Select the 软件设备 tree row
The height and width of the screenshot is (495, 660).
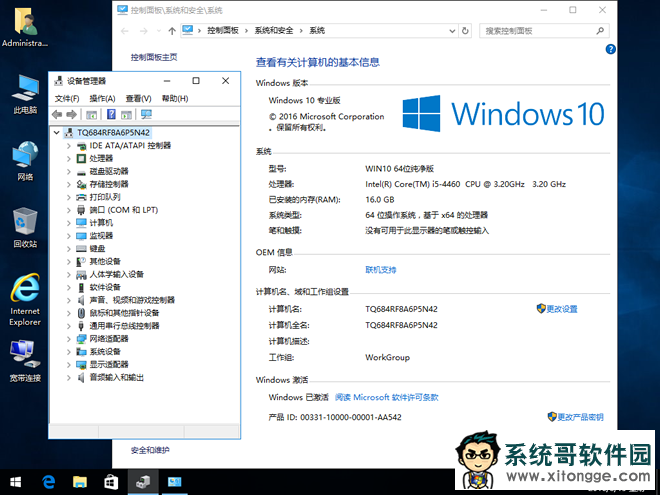click(x=105, y=287)
